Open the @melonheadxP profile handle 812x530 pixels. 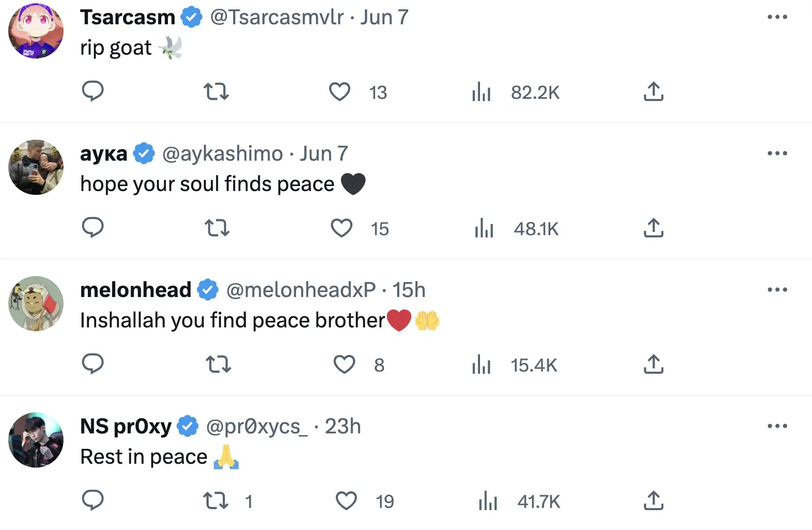click(x=301, y=290)
